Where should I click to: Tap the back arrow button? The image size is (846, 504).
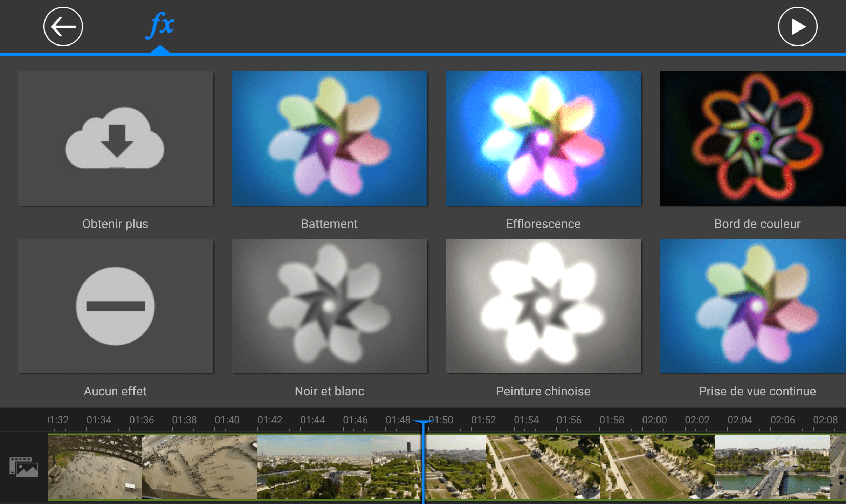[63, 27]
